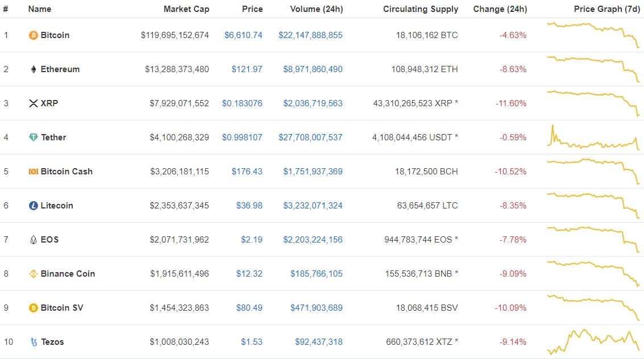Select Tezos market cap $1,008,030,243
This screenshot has height=359, width=644.
180,342
